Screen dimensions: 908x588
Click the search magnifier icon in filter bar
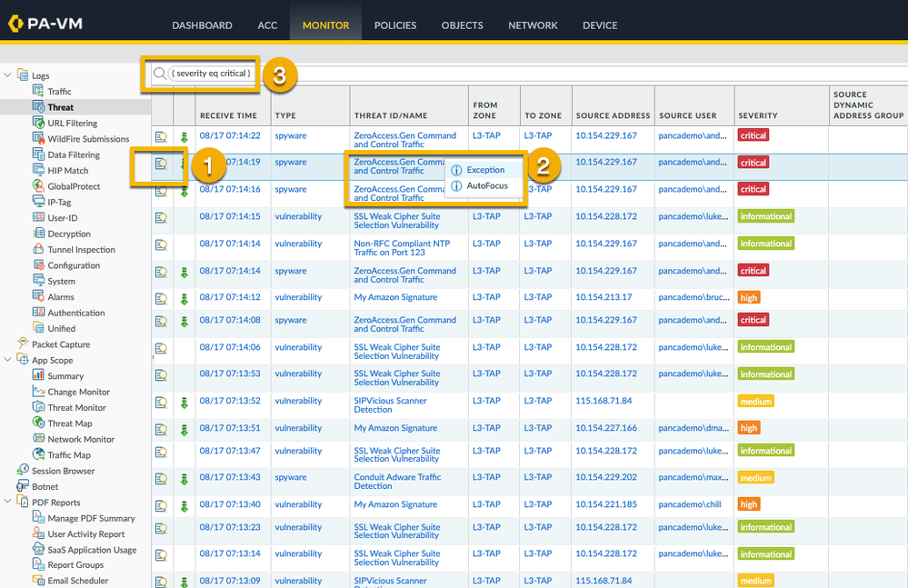(160, 74)
